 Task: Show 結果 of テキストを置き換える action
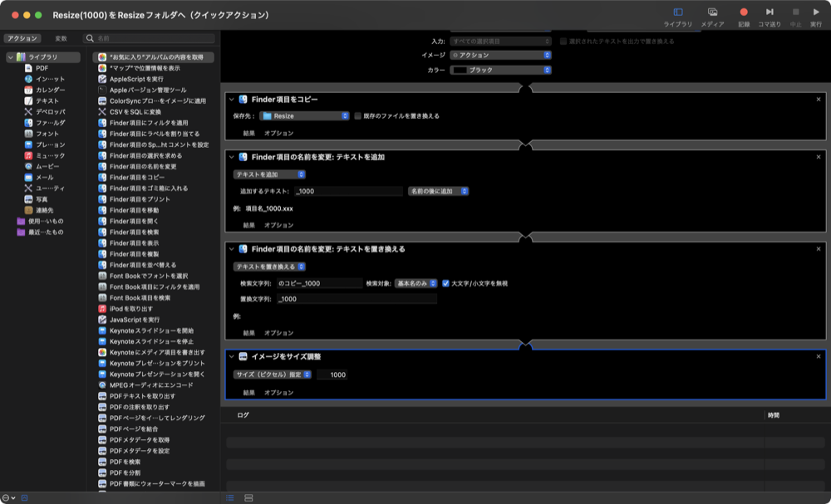[x=249, y=333]
